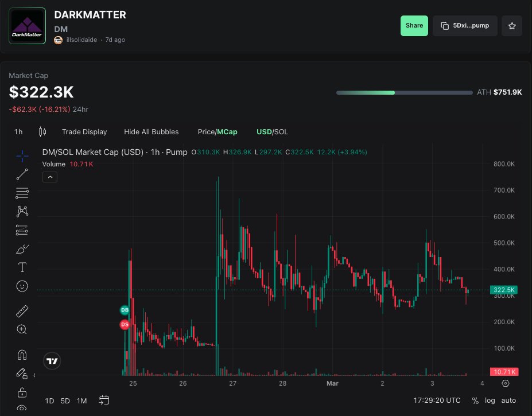
Task: Switch denomination to SOL
Action: (281, 131)
